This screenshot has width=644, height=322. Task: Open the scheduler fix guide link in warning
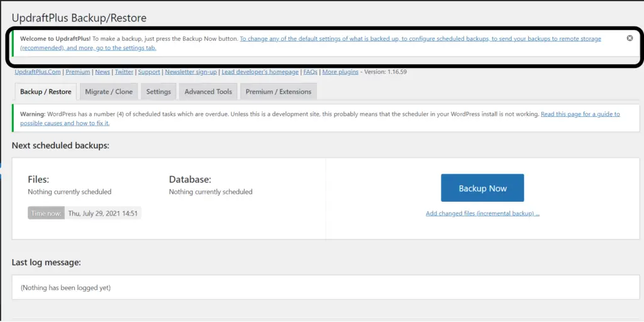(320, 118)
